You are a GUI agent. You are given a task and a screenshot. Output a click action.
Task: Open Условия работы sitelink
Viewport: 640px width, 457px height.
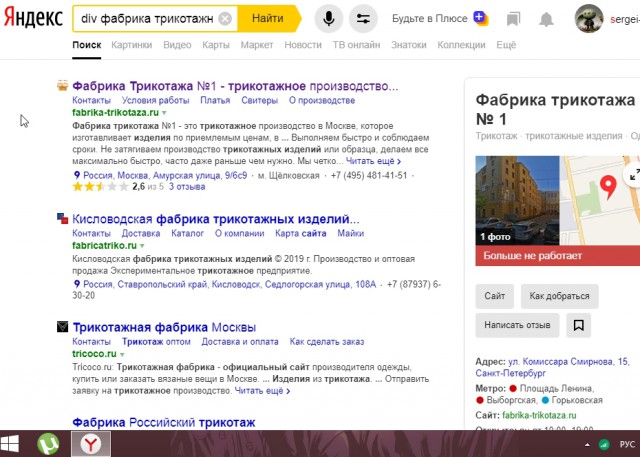pos(156,100)
